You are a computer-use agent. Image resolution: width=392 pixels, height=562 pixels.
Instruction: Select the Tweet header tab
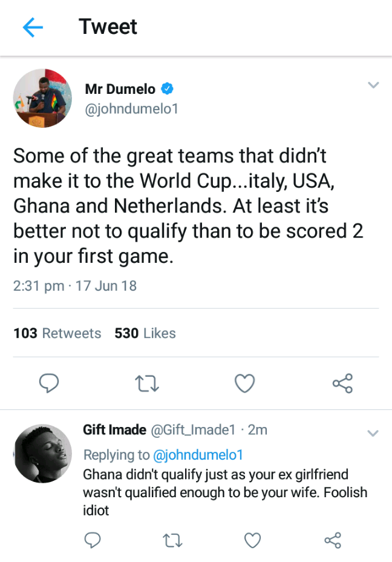pos(108,27)
